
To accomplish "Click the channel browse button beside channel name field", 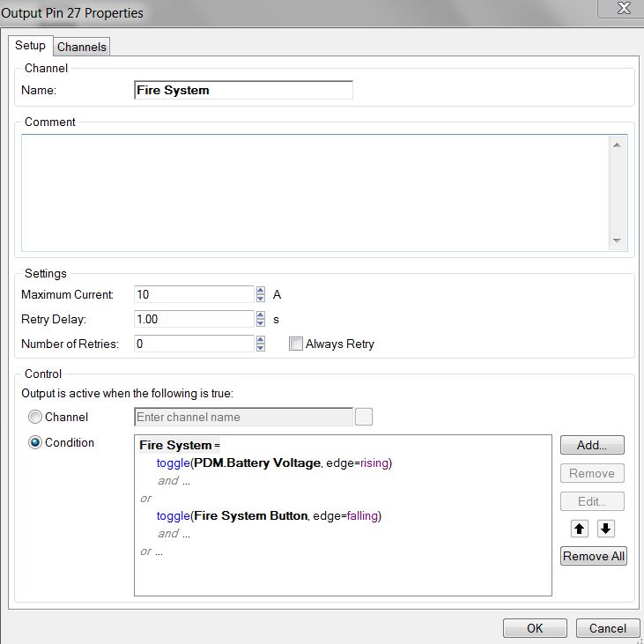I will coord(363,417).
